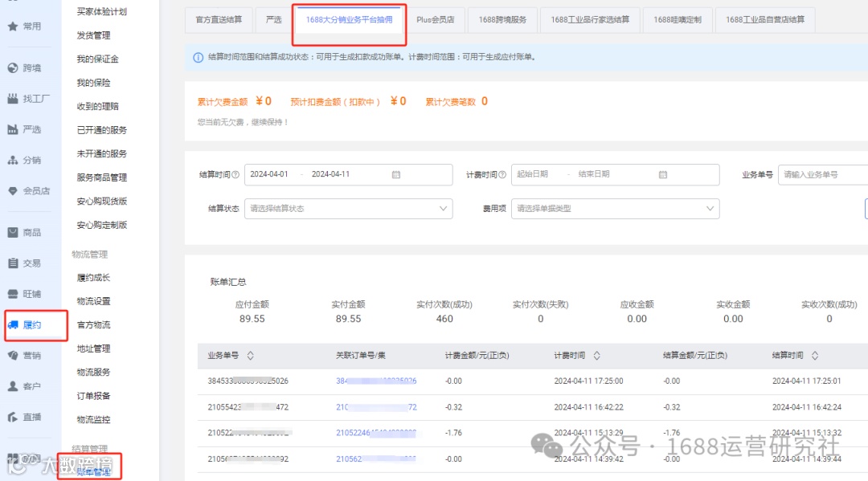Viewport: 868px width, 481px height.
Task: Sort the table by 计费时间 column
Action: point(596,356)
